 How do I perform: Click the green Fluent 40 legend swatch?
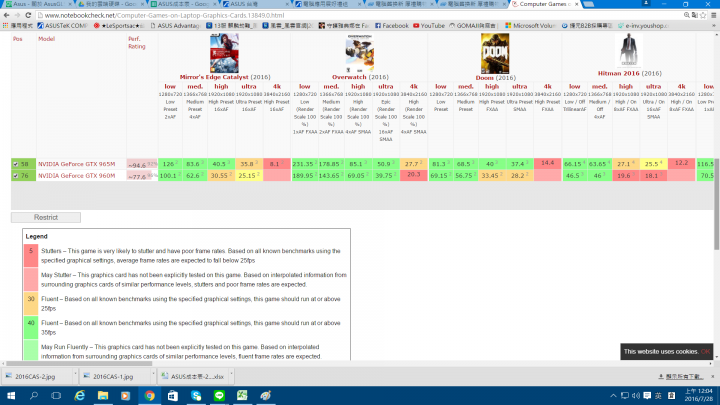[31, 327]
